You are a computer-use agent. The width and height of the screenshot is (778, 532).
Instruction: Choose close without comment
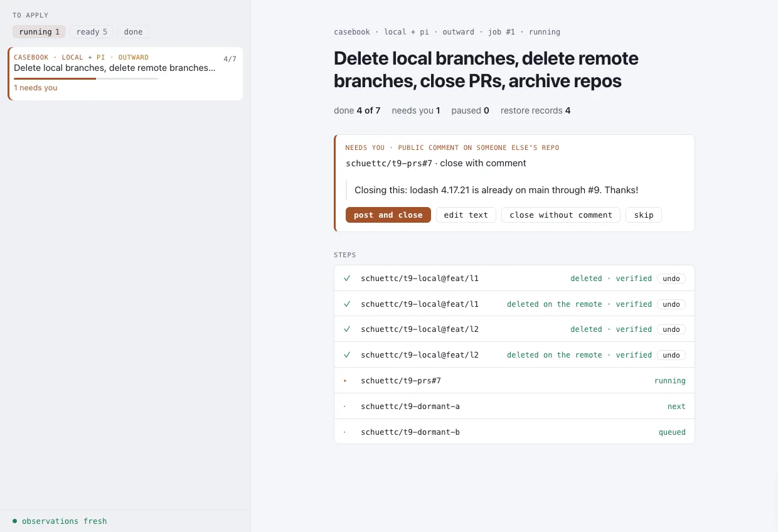pyautogui.click(x=560, y=215)
